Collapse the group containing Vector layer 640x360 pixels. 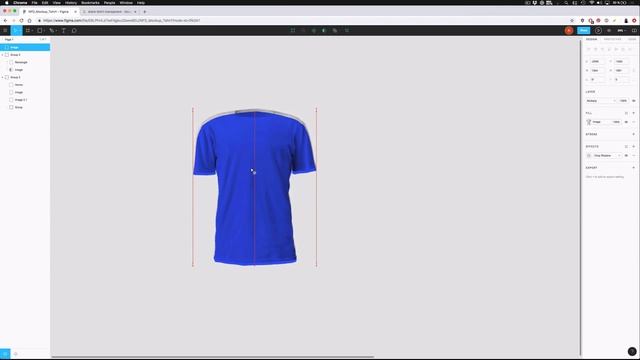click(x=2, y=77)
